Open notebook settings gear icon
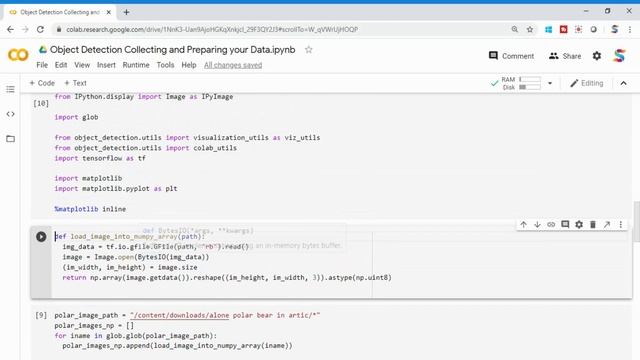 [597, 56]
